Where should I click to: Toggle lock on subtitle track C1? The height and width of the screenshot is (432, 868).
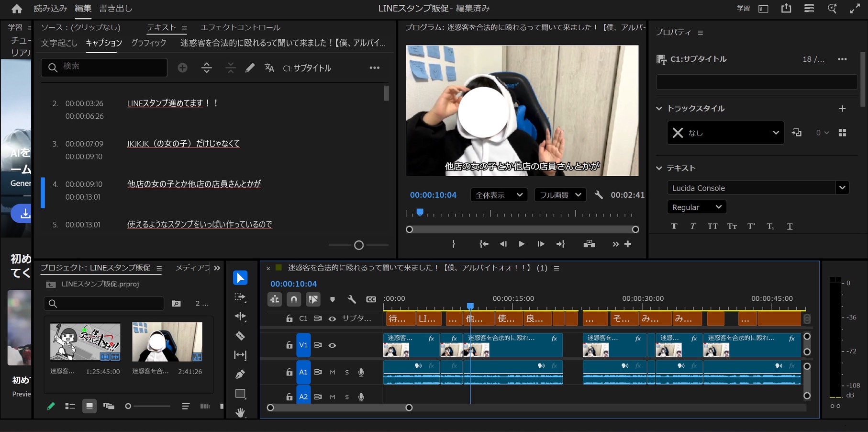[x=289, y=318]
